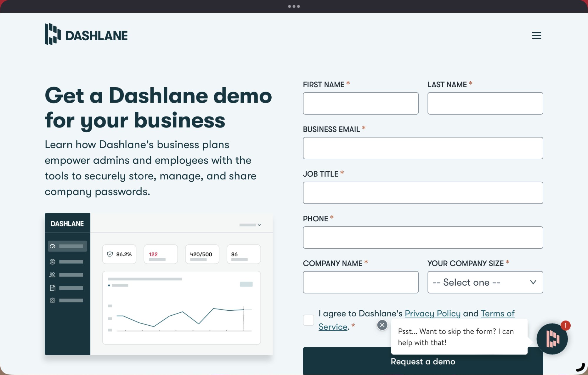Click the dashboard preview illustration

coord(159,284)
